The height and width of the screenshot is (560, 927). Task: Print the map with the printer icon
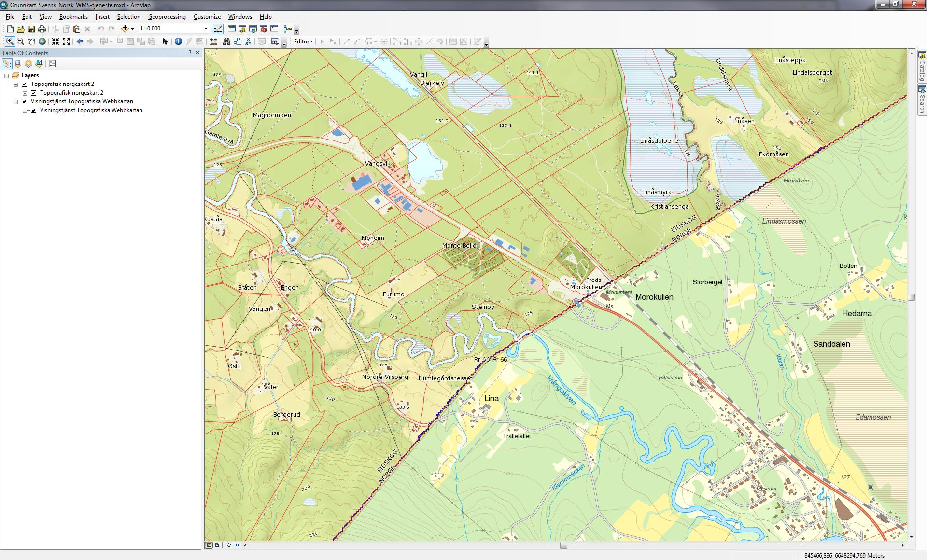pos(42,29)
